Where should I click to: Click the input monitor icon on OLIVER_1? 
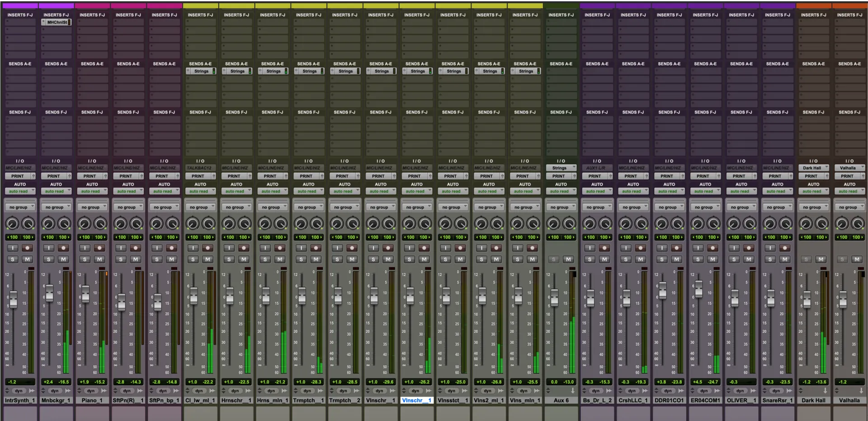pos(734,248)
